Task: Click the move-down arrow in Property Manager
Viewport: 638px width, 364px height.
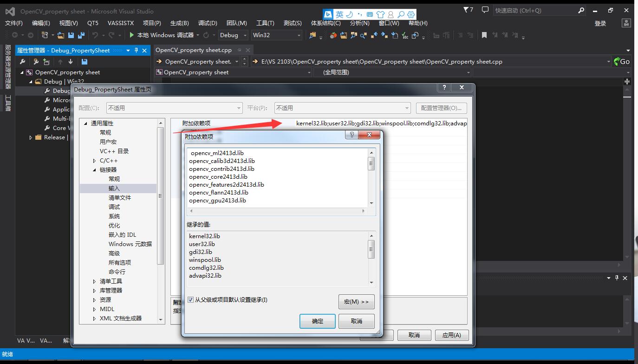Action: click(x=71, y=61)
